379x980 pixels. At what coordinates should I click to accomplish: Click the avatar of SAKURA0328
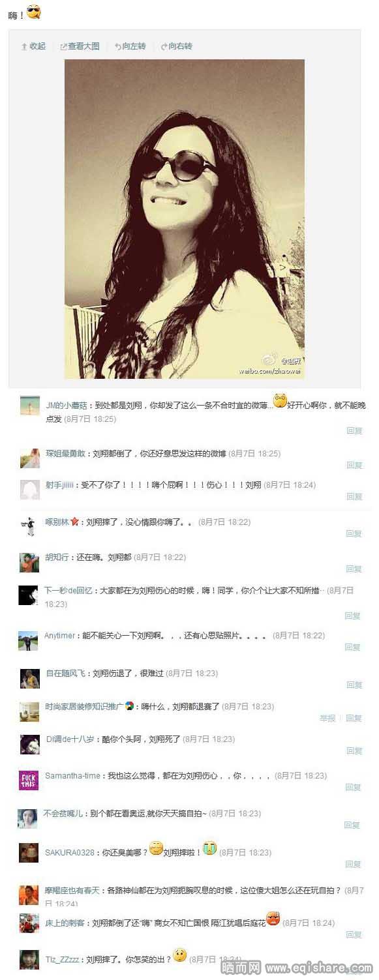click(29, 852)
